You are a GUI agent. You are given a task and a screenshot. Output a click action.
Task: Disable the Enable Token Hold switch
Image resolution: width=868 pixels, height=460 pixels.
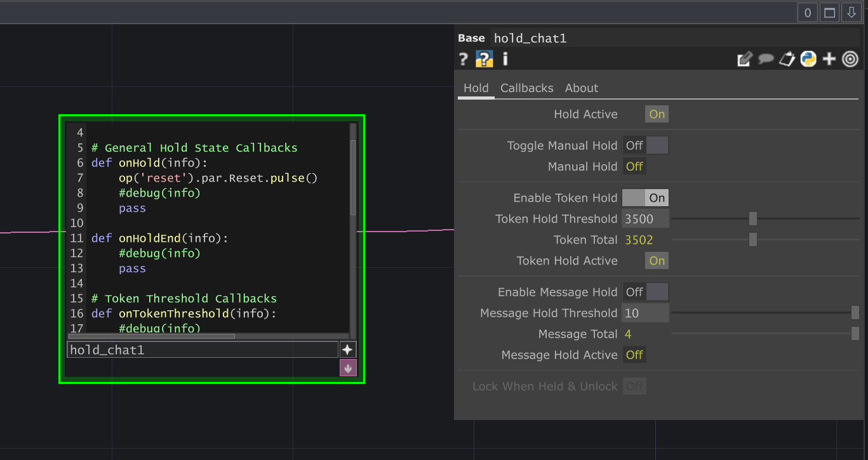coord(645,198)
